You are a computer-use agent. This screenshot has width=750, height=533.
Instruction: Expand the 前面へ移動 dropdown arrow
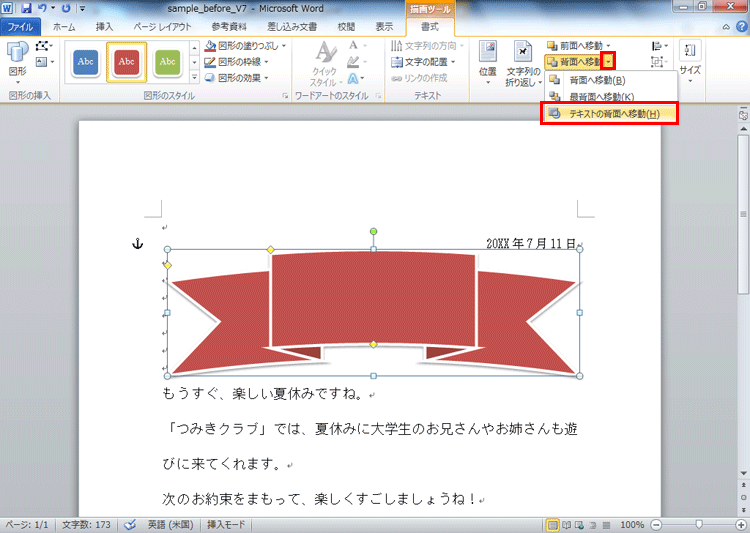608,46
